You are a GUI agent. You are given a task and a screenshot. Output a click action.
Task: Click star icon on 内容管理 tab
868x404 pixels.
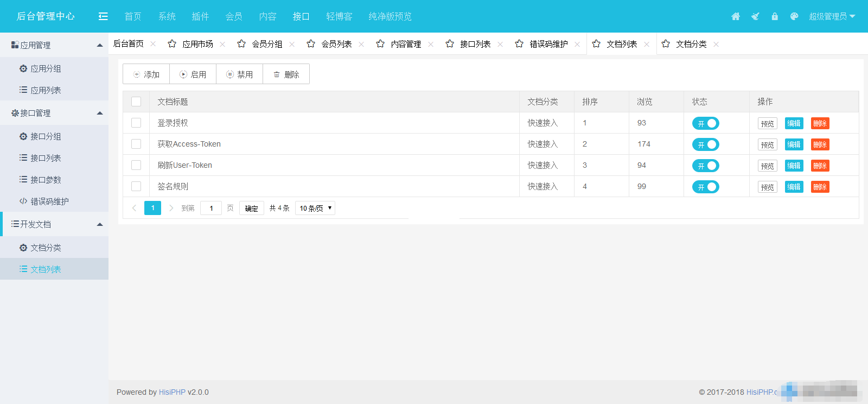tap(380, 44)
